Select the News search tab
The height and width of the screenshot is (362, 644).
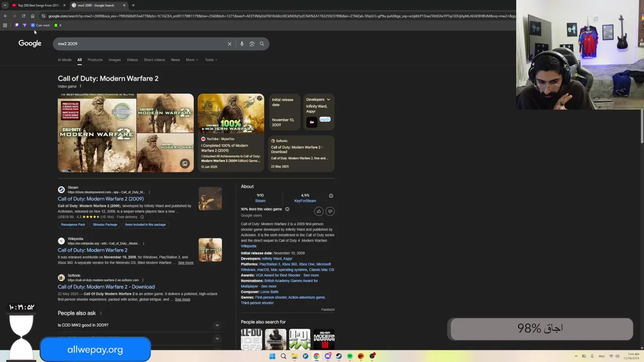[175, 60]
